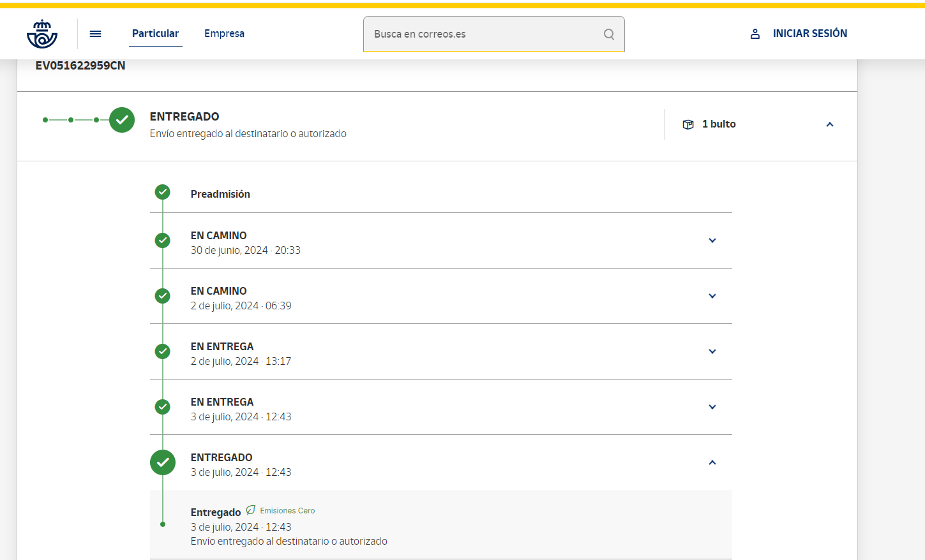Viewport: 925px width, 560px height.
Task: Expand EN ENTREGA 2 de julio 13:17 details
Action: coord(712,351)
